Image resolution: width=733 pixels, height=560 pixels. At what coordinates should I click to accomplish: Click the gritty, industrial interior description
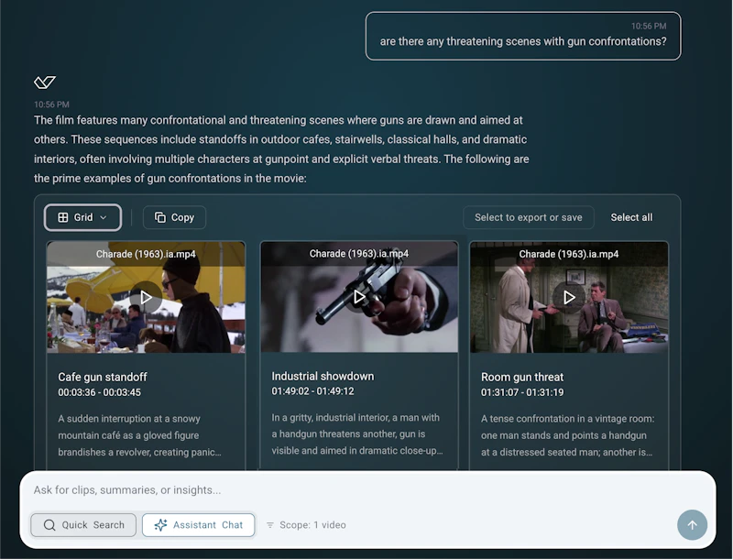[357, 434]
